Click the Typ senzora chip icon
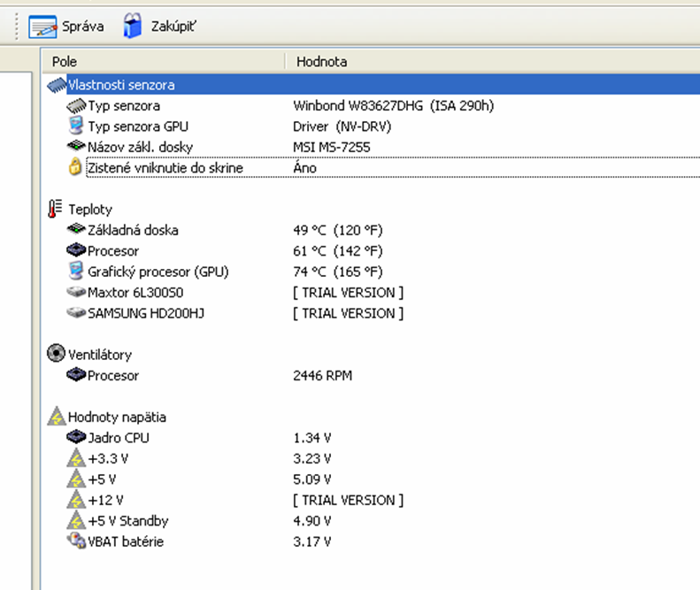700x590 pixels. [76, 106]
